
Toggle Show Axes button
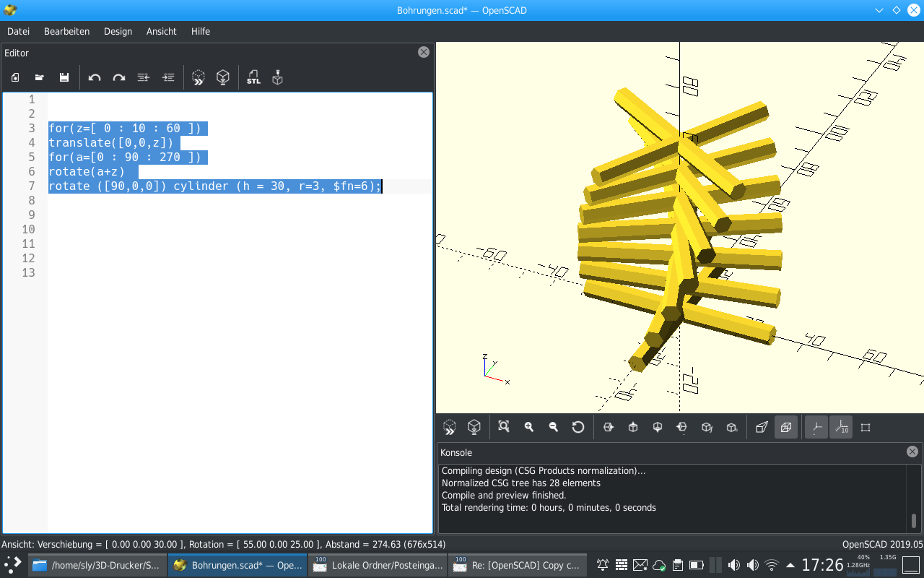pos(816,427)
